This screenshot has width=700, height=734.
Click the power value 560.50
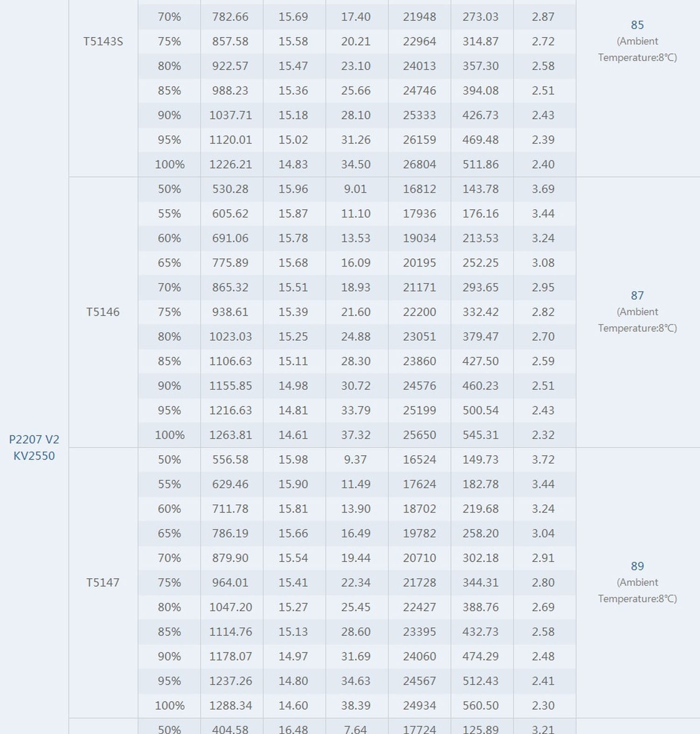[481, 705]
